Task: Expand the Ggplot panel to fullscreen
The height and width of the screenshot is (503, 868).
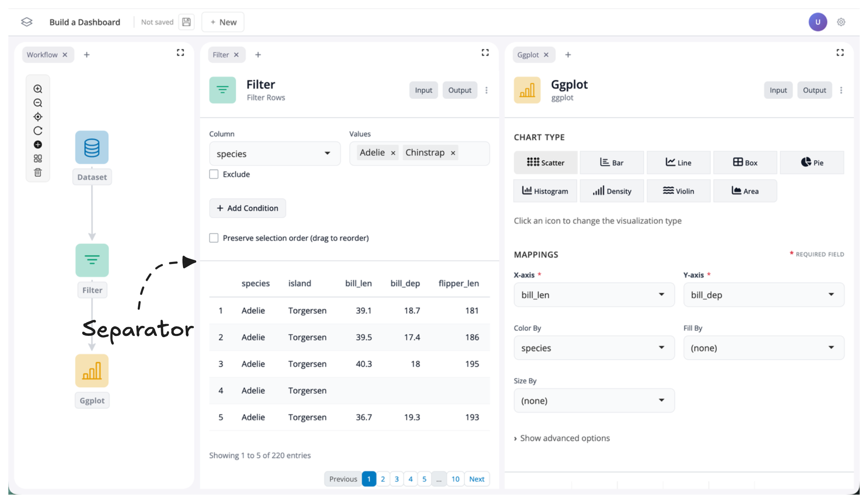Action: coord(840,53)
